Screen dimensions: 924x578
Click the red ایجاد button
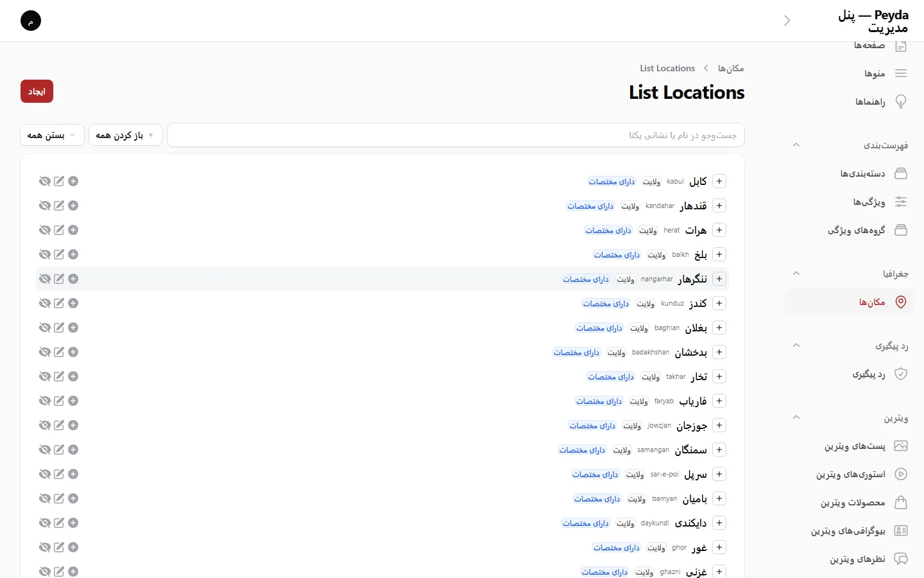pos(37,91)
